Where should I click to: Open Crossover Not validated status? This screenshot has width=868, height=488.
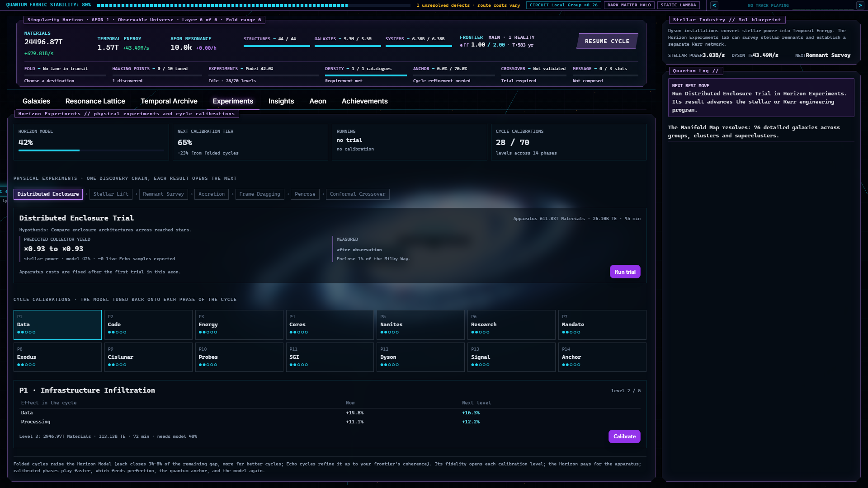[534, 75]
